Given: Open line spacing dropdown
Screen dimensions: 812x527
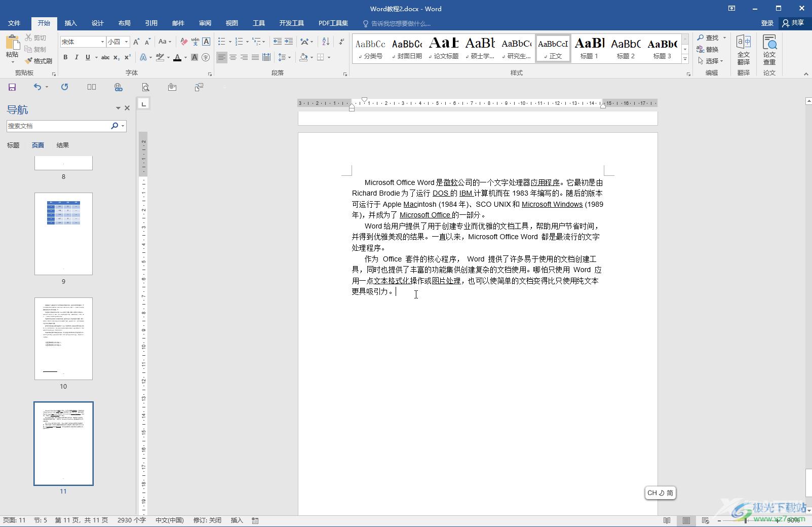Looking at the screenshot, I should 285,57.
